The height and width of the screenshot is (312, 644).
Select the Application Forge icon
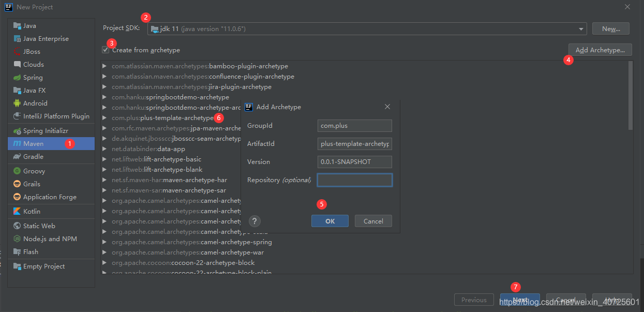(x=18, y=197)
